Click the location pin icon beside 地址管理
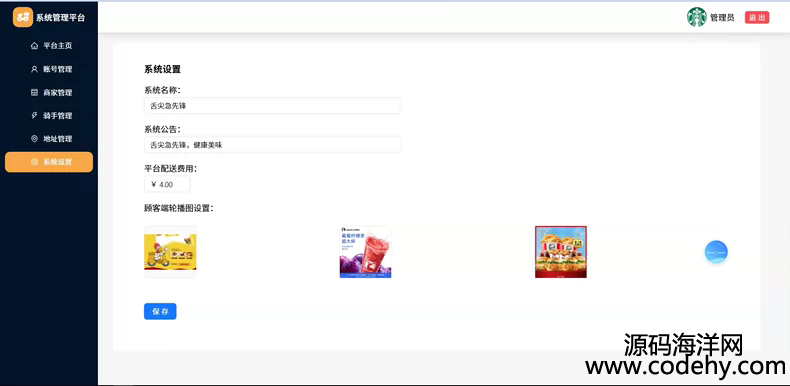The image size is (790, 386). [34, 139]
